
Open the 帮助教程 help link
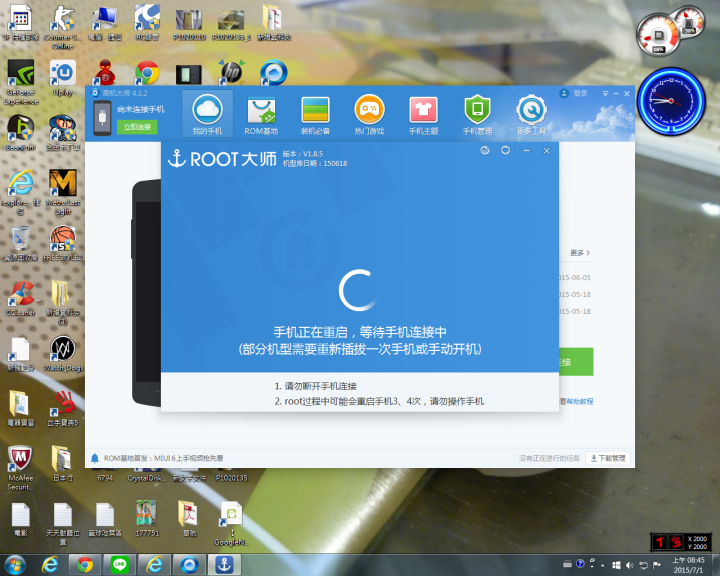(x=579, y=401)
